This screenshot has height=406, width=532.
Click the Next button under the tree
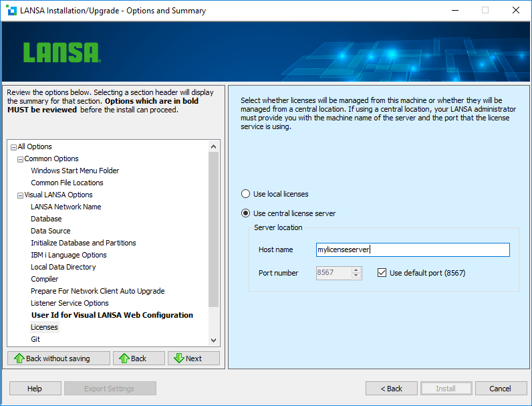[194, 358]
